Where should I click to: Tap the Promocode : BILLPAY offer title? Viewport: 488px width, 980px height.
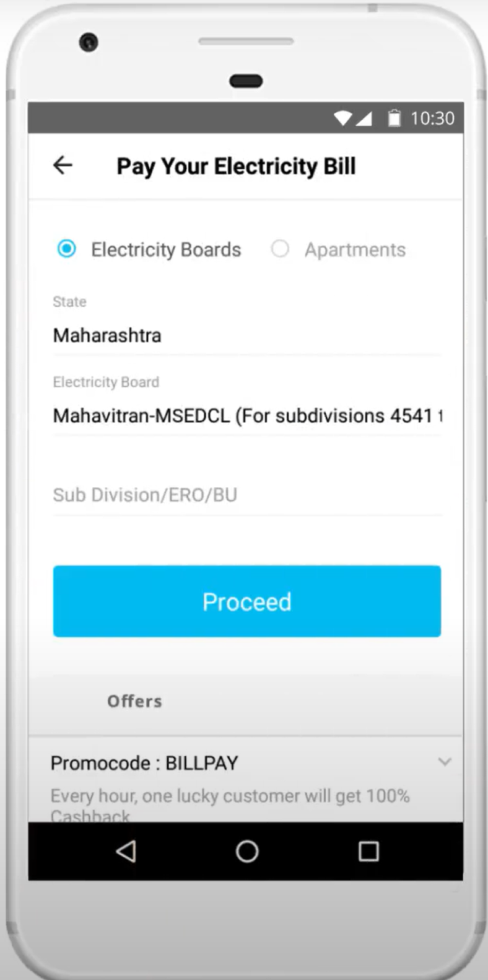pos(144,763)
